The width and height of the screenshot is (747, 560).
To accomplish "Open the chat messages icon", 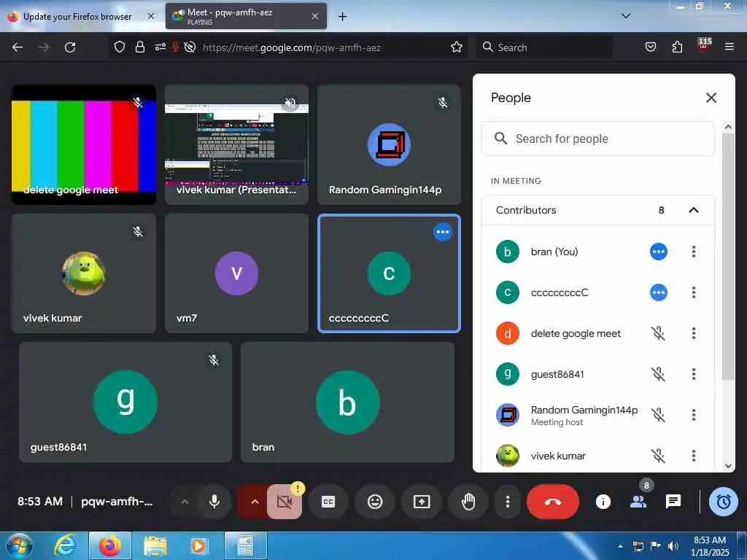I will (673, 502).
